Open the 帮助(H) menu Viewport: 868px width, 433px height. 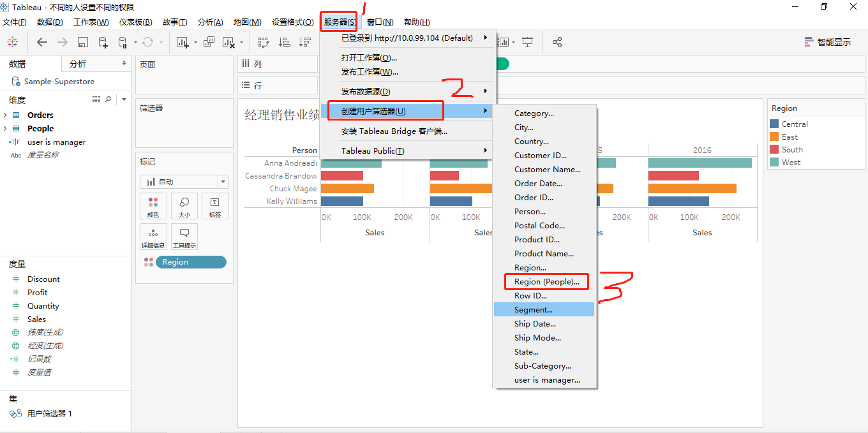[x=417, y=22]
